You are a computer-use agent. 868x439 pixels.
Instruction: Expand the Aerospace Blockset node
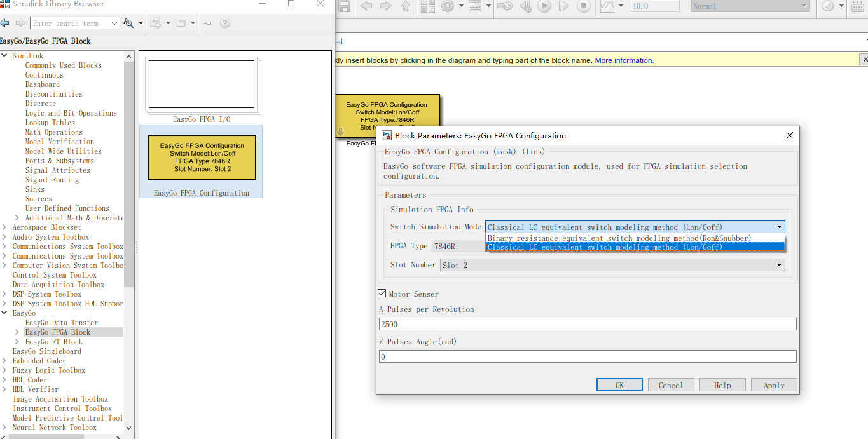[x=4, y=227]
